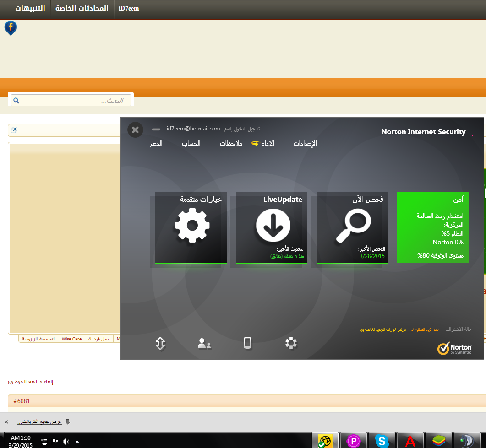
Task: Open the yellow globe taskbar app
Action: [x=324, y=441]
